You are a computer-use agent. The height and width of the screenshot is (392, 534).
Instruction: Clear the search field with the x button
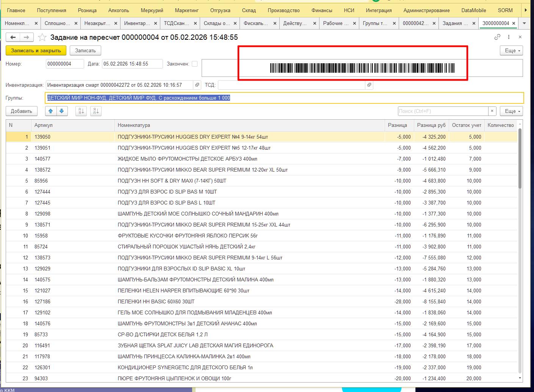tap(492, 111)
